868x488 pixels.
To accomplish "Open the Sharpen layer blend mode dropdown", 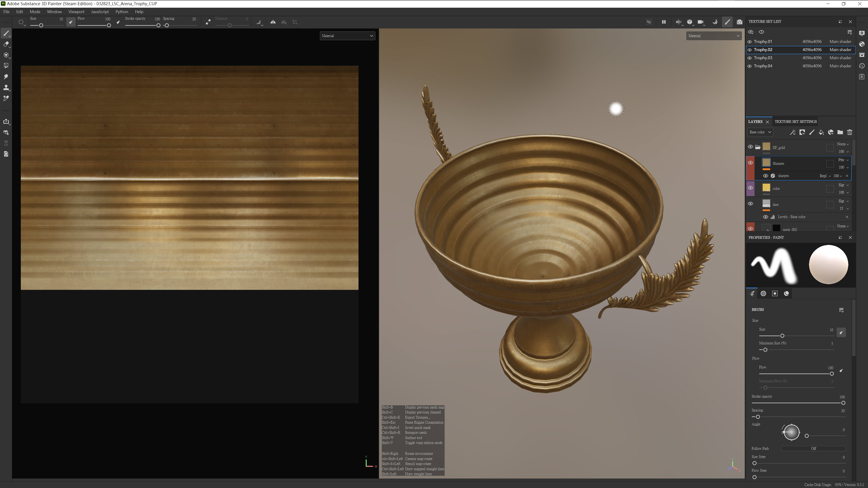I will [x=843, y=160].
